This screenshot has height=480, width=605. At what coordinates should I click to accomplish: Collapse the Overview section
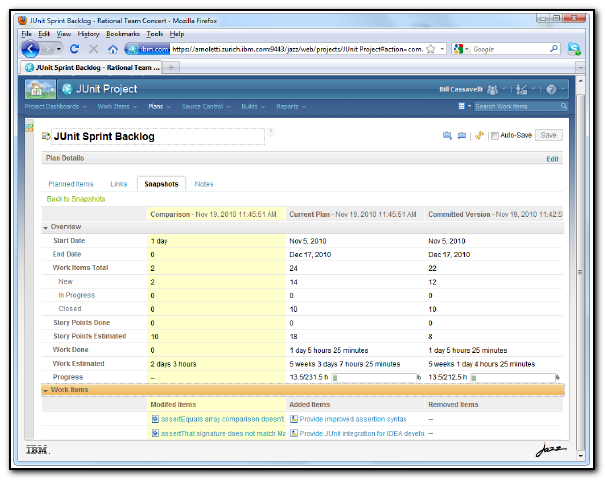point(46,228)
